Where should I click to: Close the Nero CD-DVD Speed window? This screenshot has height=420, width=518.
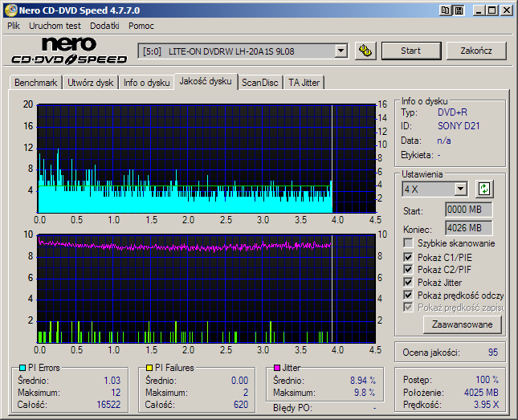click(506, 10)
